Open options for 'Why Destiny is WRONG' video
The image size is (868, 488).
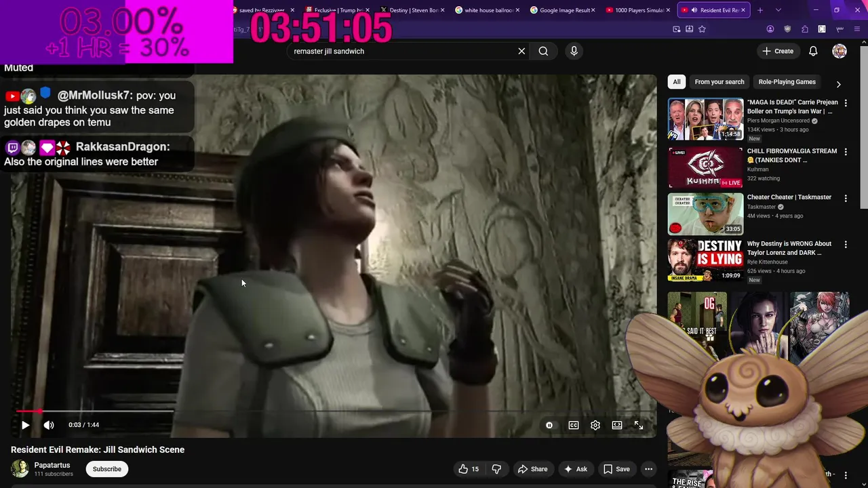pyautogui.click(x=846, y=245)
